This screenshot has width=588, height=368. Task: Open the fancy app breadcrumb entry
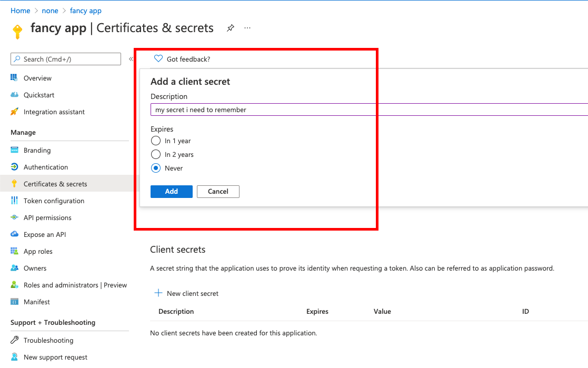pos(85,10)
